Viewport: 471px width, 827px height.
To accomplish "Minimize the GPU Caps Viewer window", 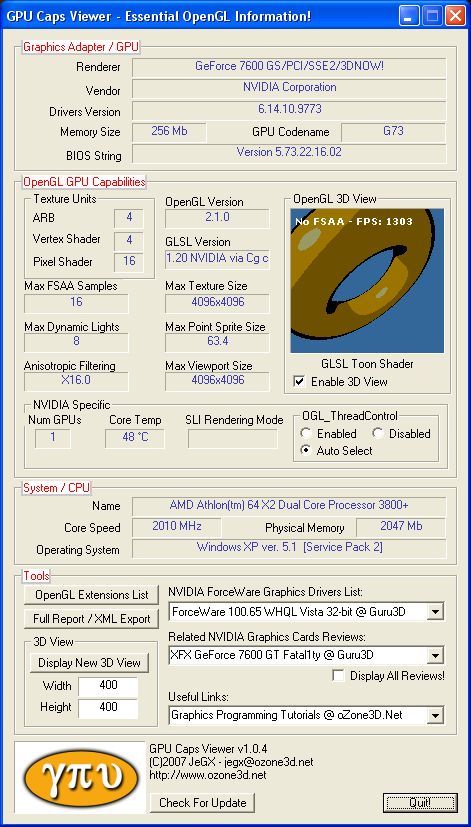I will coord(408,15).
